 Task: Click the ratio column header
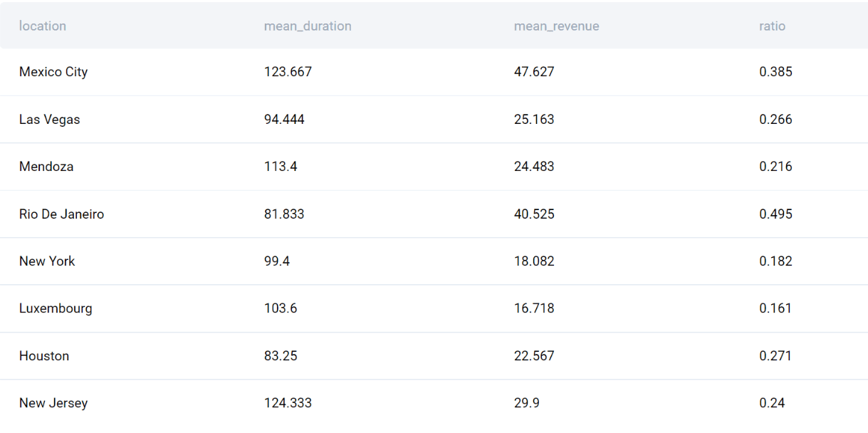772,26
